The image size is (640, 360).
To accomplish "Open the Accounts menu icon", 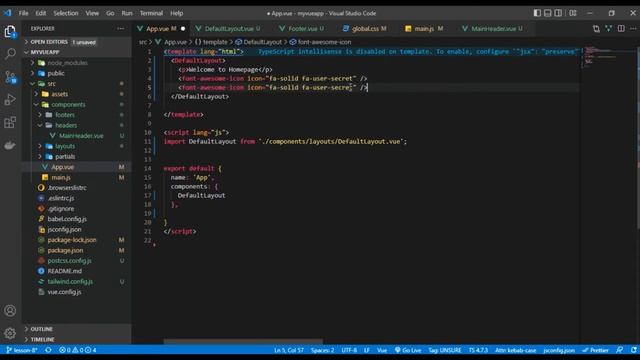I will pos(10,311).
